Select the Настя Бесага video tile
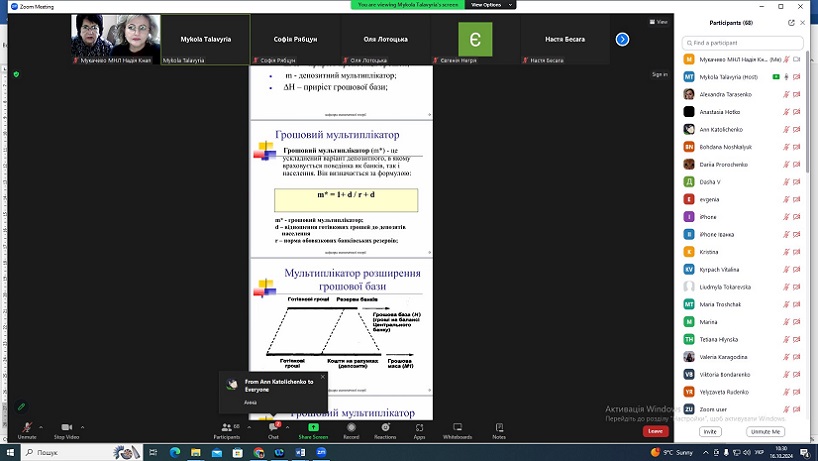 (x=565, y=39)
